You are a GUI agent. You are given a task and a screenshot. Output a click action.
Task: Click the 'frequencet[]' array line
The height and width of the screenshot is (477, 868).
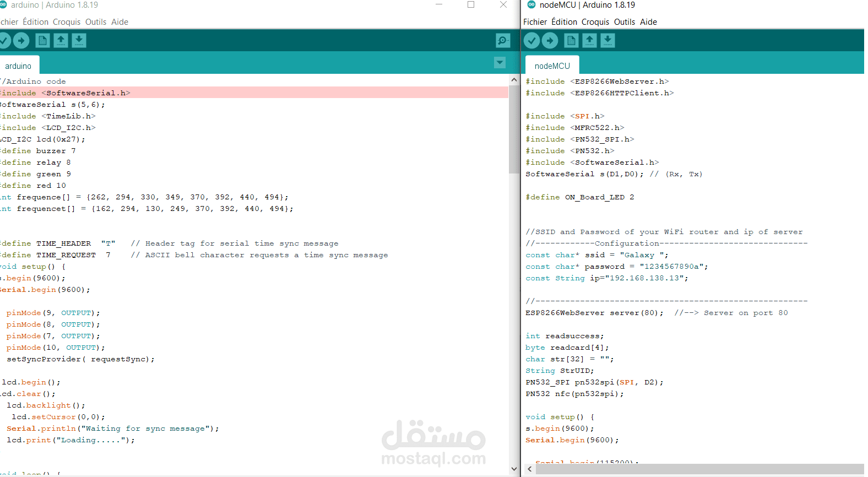click(147, 209)
